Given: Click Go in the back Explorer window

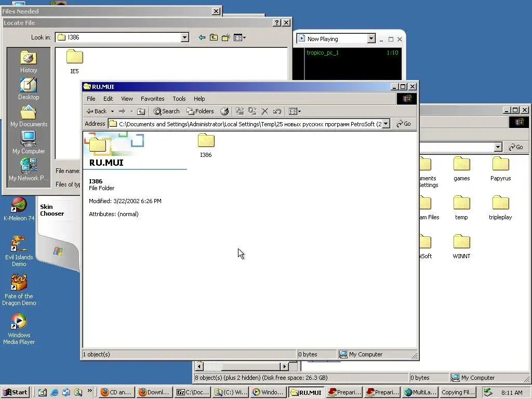Looking at the screenshot, I should coord(516,147).
